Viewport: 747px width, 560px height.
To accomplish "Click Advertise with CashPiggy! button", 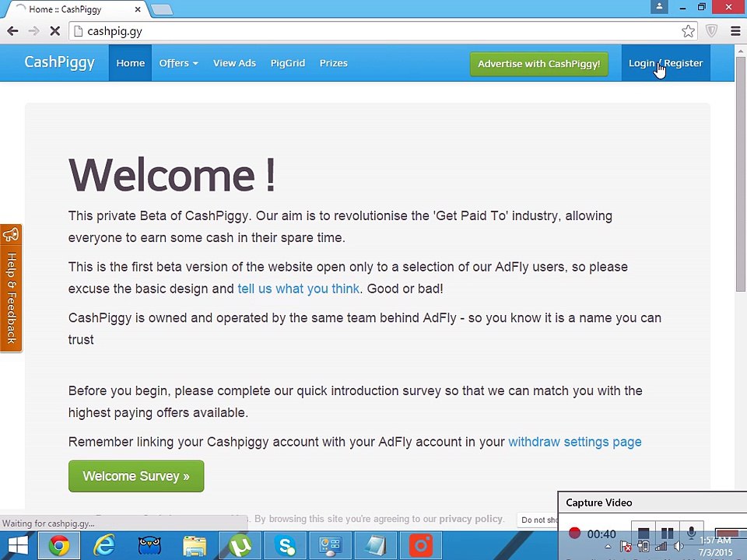I will pyautogui.click(x=538, y=64).
